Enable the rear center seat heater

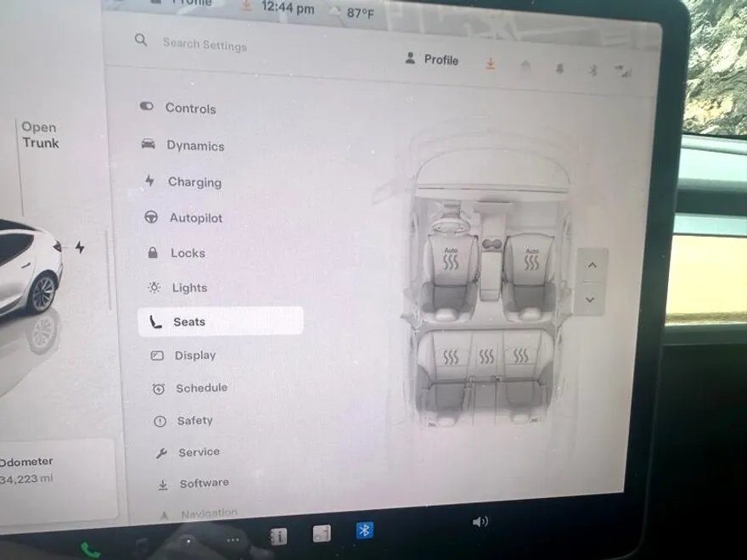point(486,358)
